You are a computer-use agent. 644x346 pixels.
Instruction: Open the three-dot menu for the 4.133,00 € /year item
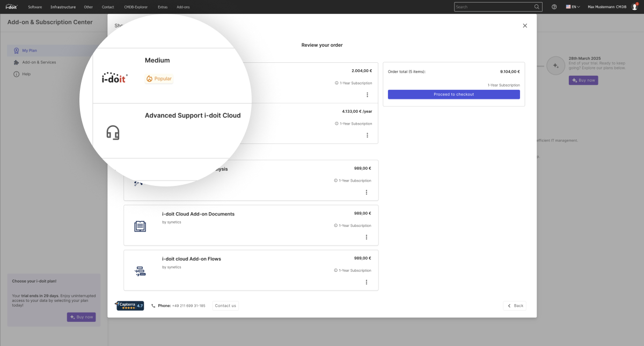(367, 135)
